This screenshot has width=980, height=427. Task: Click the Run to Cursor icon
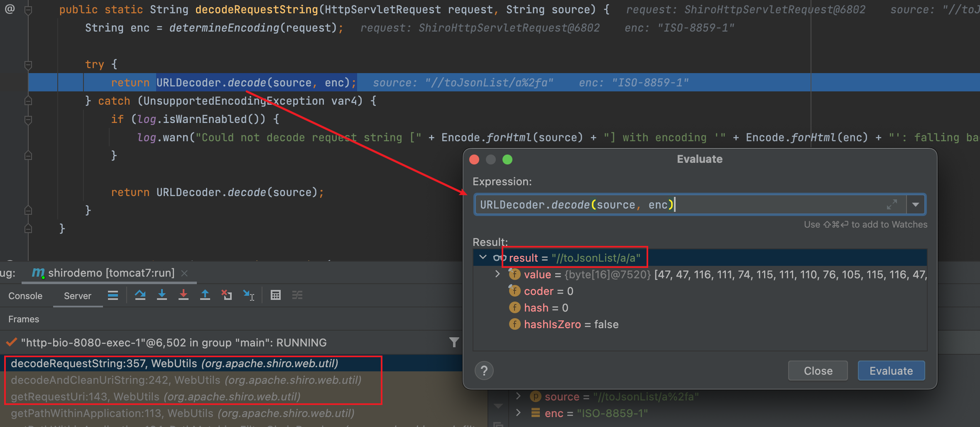tap(249, 295)
